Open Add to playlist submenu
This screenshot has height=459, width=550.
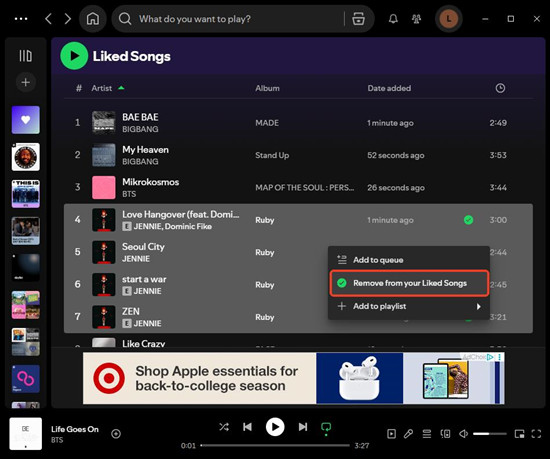coord(409,306)
